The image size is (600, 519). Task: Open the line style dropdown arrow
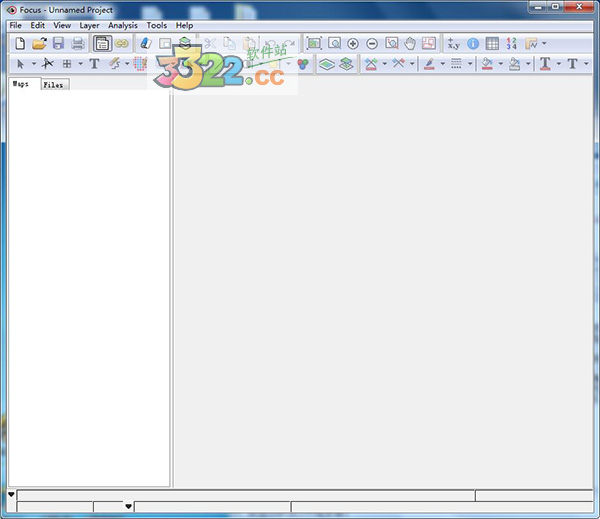point(470,64)
